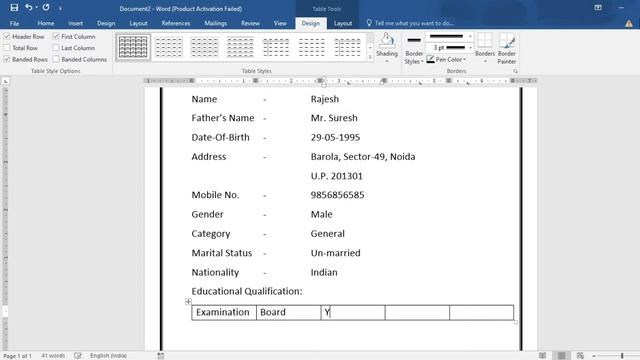Expand the Borders button dropdown arrow
Screen dimensions: 640x360
(485, 62)
